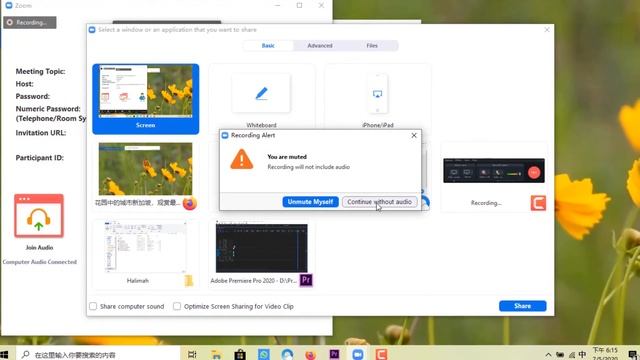The image size is (640, 360).
Task: Select the Screen share thumbnail
Action: coord(146,99)
